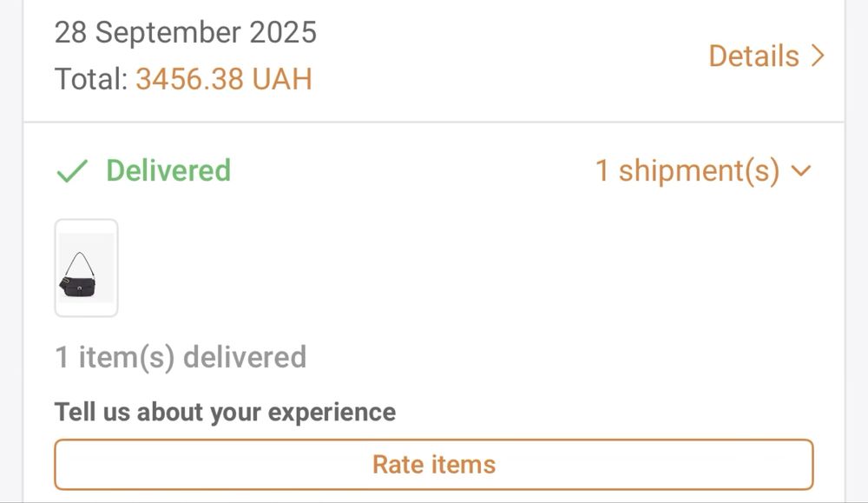Viewport: 868px width, 503px height.
Task: Click the "Tell us about your experience" heading
Action: (225, 412)
